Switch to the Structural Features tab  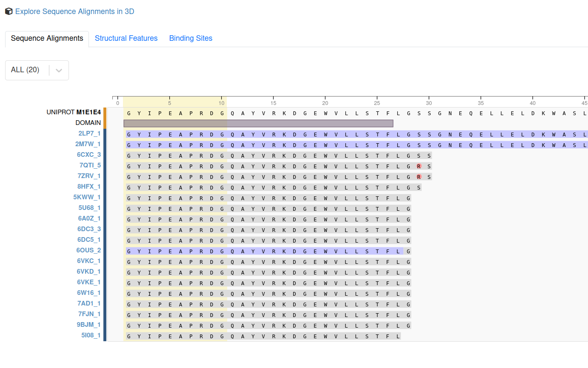[126, 38]
